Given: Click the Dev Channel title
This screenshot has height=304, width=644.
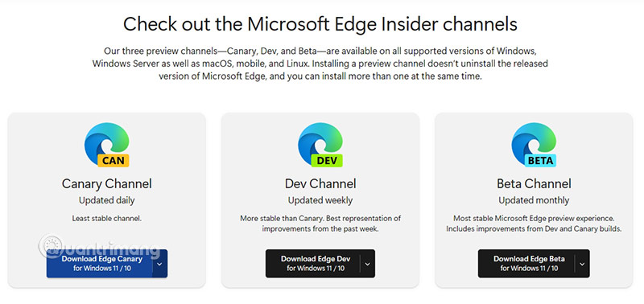Looking at the screenshot, I should coord(320,183).
